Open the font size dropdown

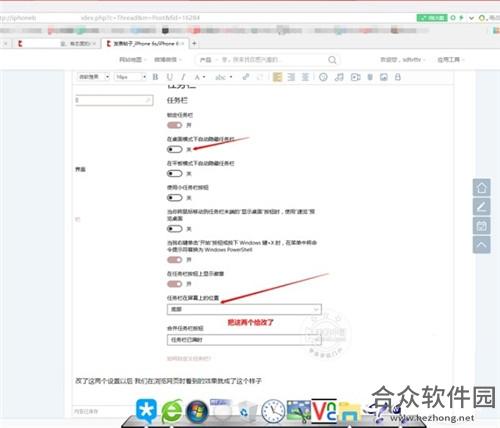(130, 77)
